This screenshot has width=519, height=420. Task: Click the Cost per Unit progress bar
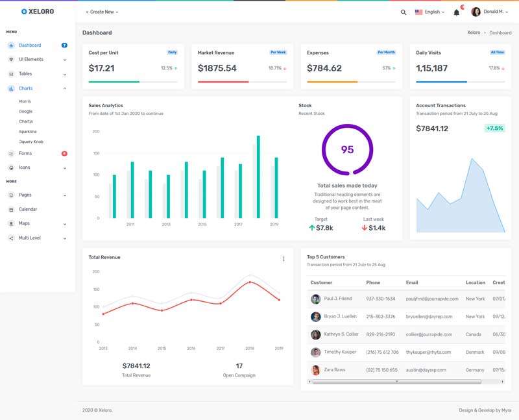coord(134,82)
